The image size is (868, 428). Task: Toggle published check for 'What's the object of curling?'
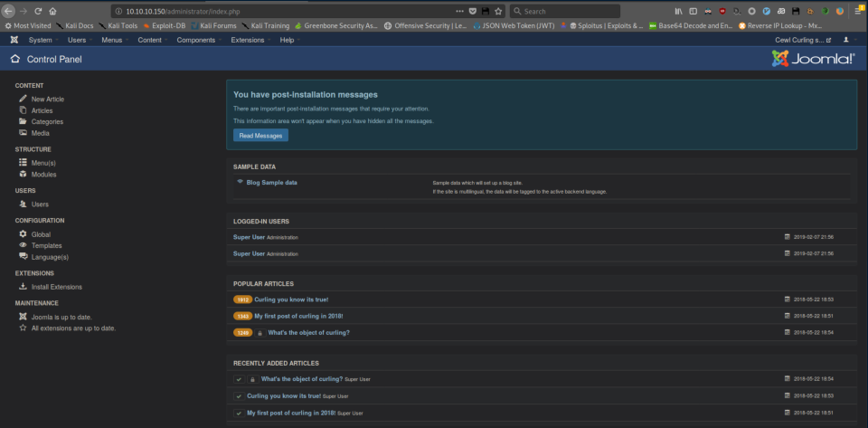[239, 379]
